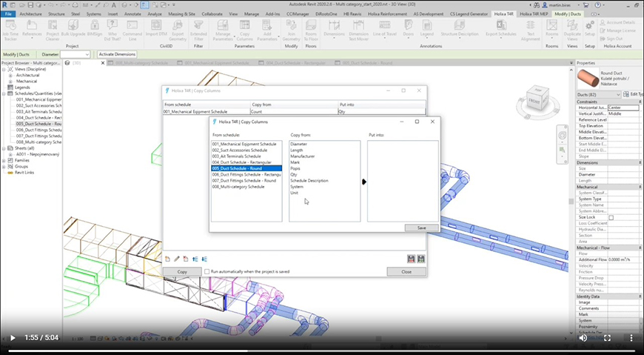Image resolution: width=644 pixels, height=355 pixels.
Task: Open the Diameter dropdown in the options bar
Action: click(87, 54)
